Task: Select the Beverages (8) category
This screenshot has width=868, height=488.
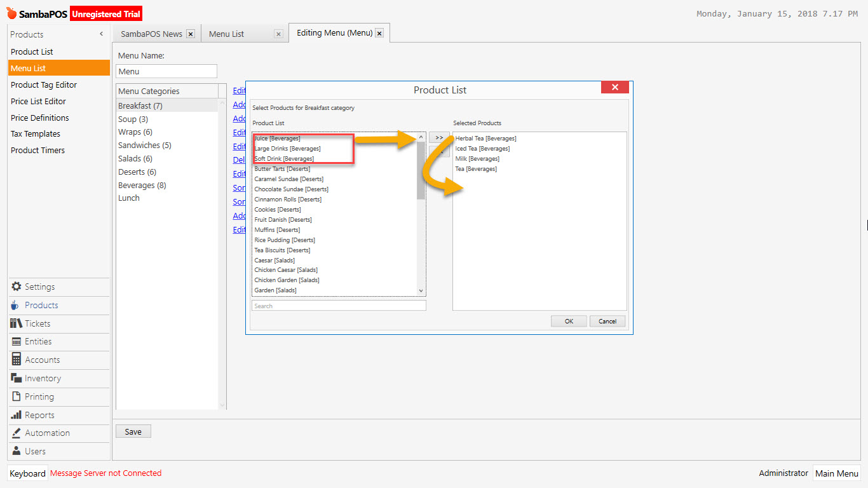Action: (142, 185)
